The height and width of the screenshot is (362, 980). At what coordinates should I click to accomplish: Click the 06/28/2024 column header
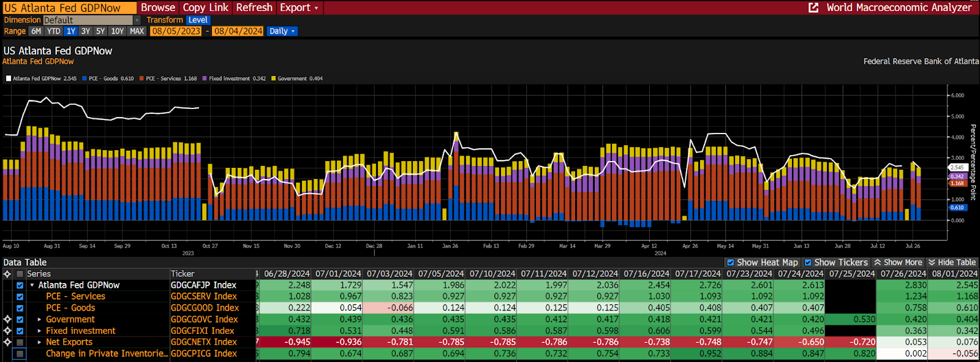[286, 274]
